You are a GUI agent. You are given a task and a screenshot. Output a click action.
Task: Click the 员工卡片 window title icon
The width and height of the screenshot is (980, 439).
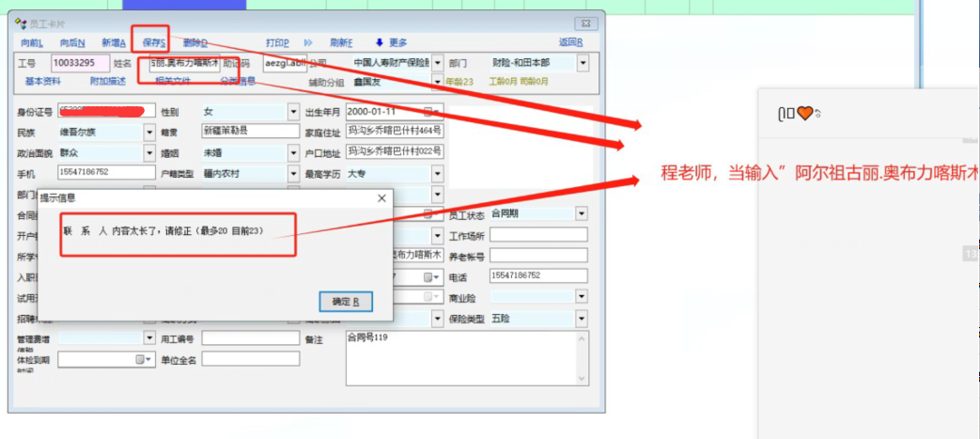22,23
